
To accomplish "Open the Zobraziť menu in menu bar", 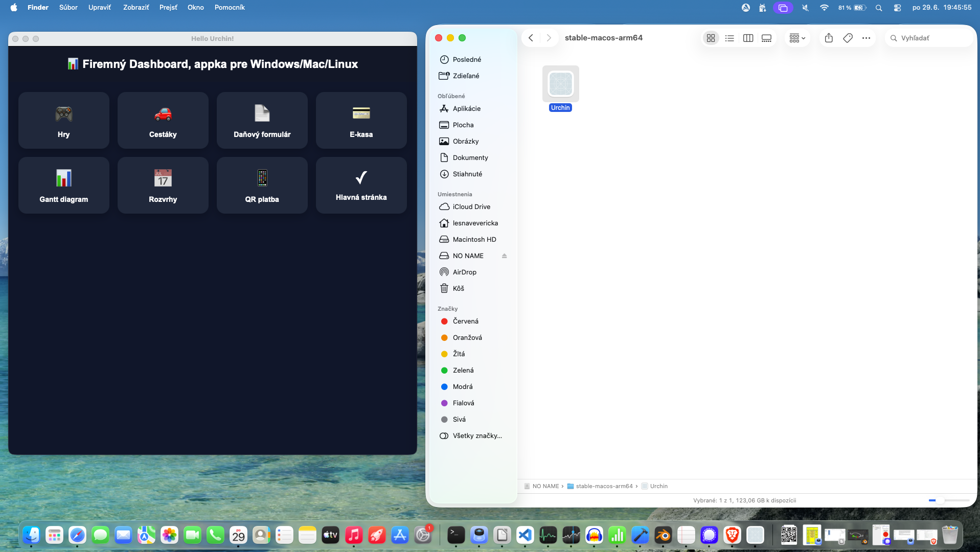I will [x=136, y=7].
